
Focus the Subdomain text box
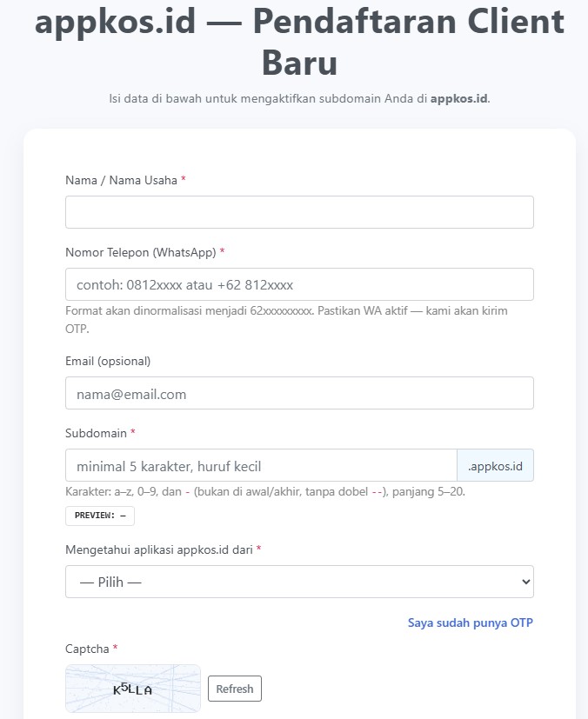[261, 465]
